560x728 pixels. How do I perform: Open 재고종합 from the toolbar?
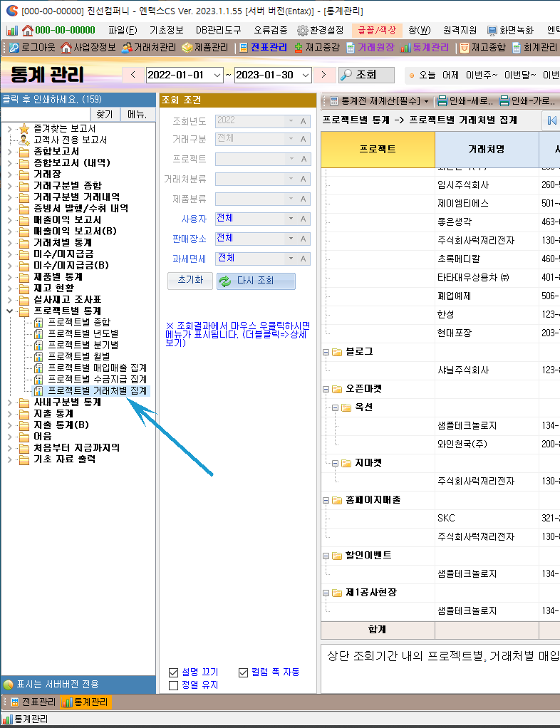482,47
